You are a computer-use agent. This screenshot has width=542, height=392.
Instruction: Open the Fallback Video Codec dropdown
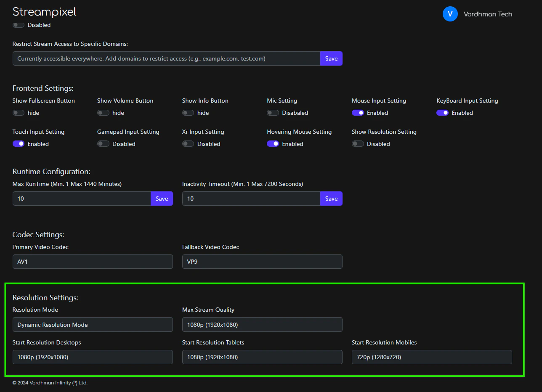point(262,262)
